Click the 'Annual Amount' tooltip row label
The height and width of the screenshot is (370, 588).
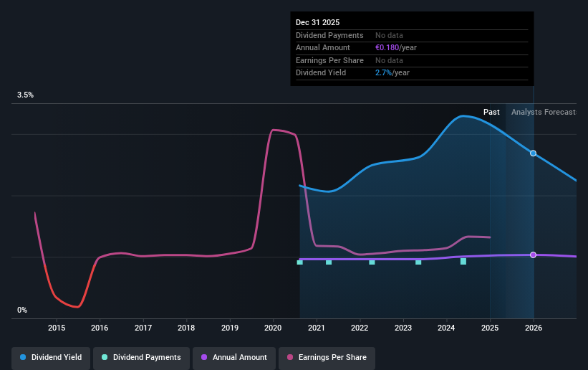pos(322,48)
